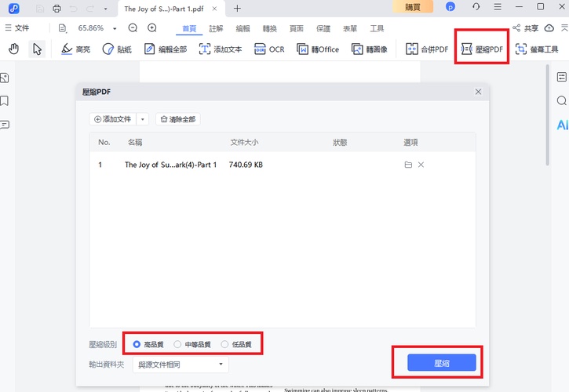Click 編輯全部 edit all tool

[166, 49]
